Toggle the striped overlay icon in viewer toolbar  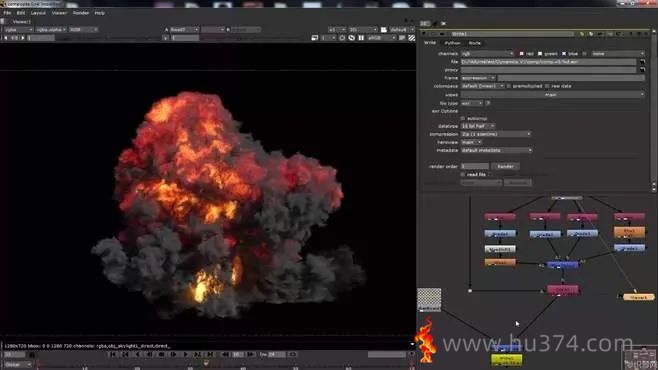412,38
